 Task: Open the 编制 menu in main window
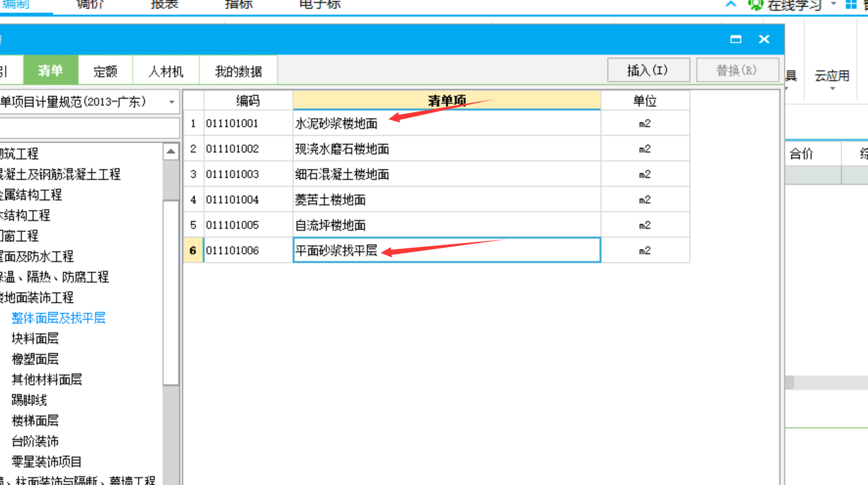pyautogui.click(x=16, y=5)
